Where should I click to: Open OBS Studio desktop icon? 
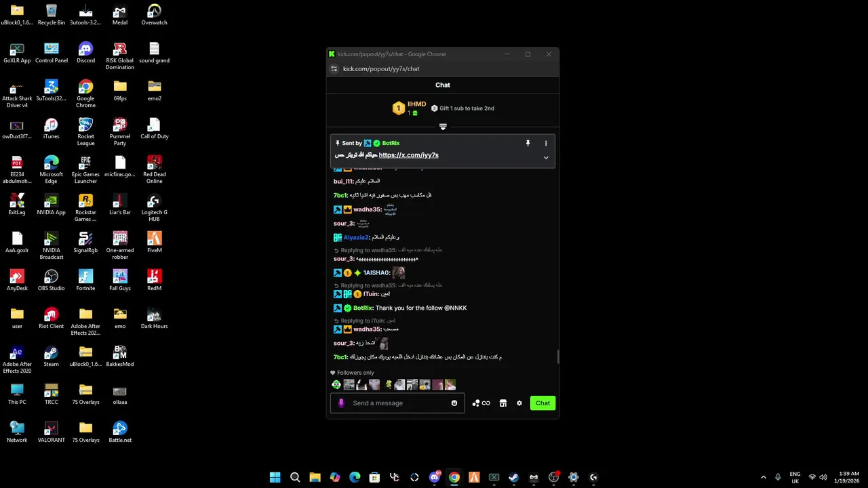[x=51, y=281]
